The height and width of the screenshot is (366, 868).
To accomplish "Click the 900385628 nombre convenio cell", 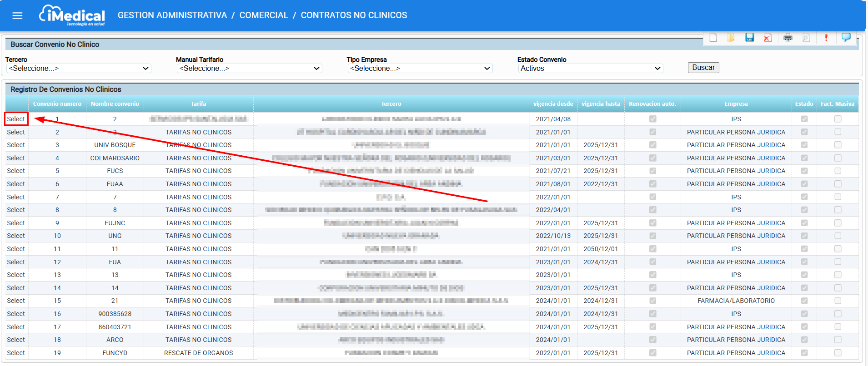I will pos(115,314).
